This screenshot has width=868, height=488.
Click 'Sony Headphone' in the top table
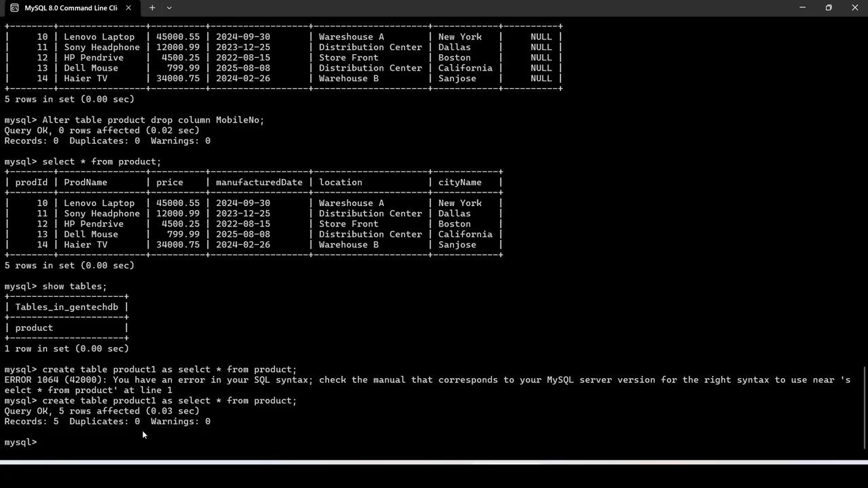[x=102, y=47]
